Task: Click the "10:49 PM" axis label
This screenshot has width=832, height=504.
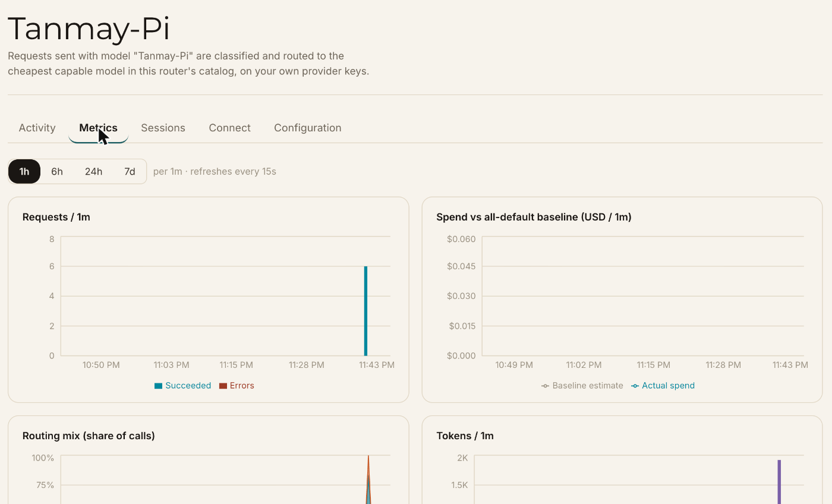Action: point(513,365)
